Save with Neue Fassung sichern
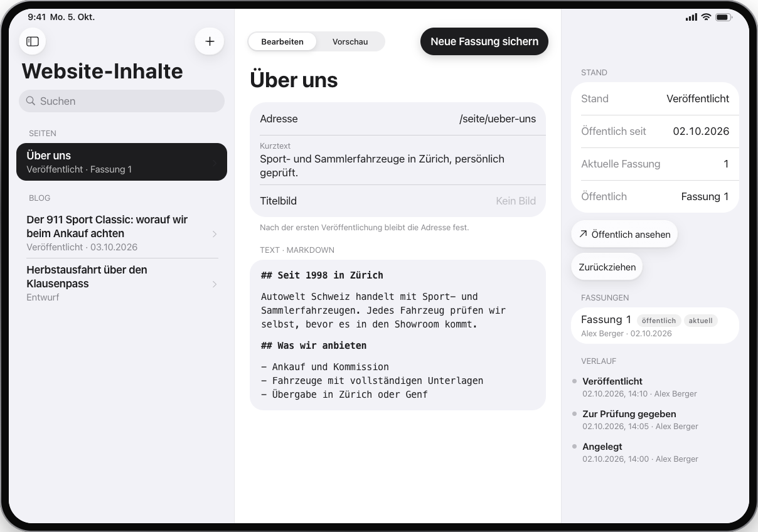The width and height of the screenshot is (758, 532). point(484,41)
